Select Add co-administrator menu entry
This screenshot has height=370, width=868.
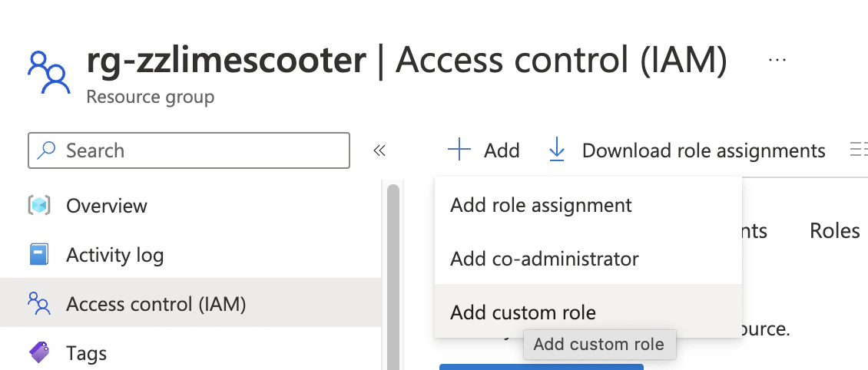pos(544,259)
